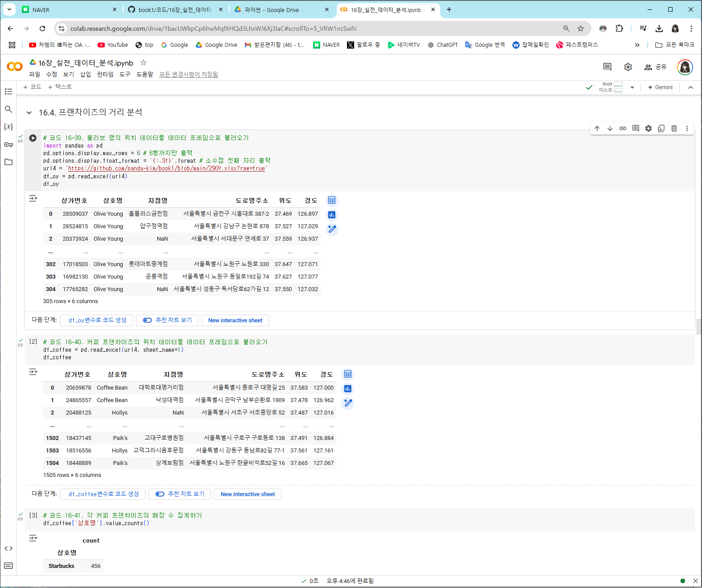Click 추천 차트 보기 for df_coffee

(180, 494)
